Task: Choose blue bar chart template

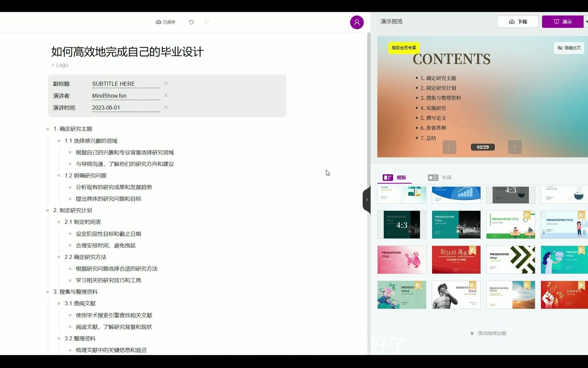Action: point(456,195)
